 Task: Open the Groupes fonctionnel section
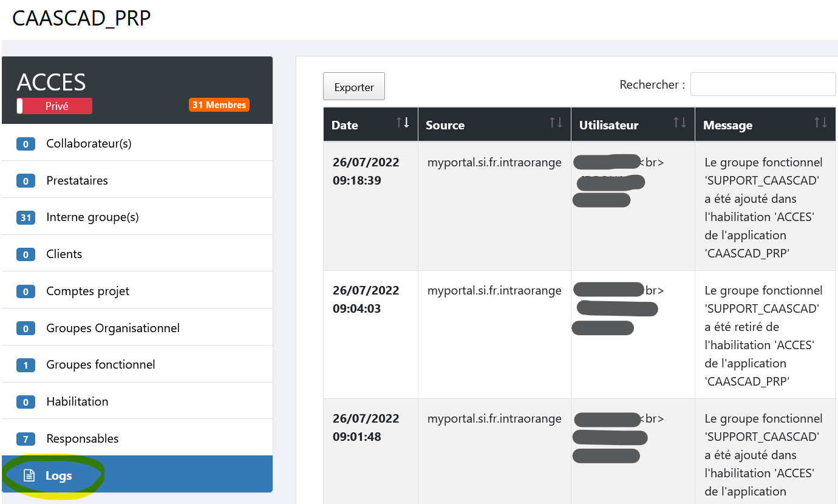click(x=137, y=364)
